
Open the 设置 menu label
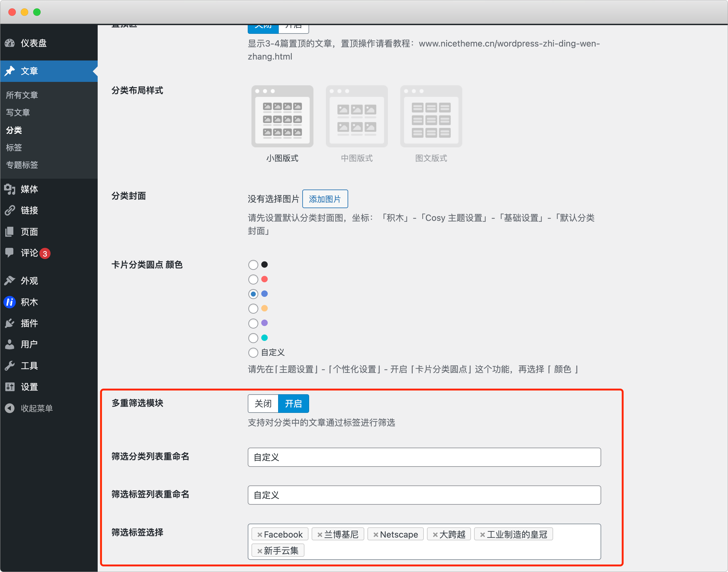click(x=29, y=387)
